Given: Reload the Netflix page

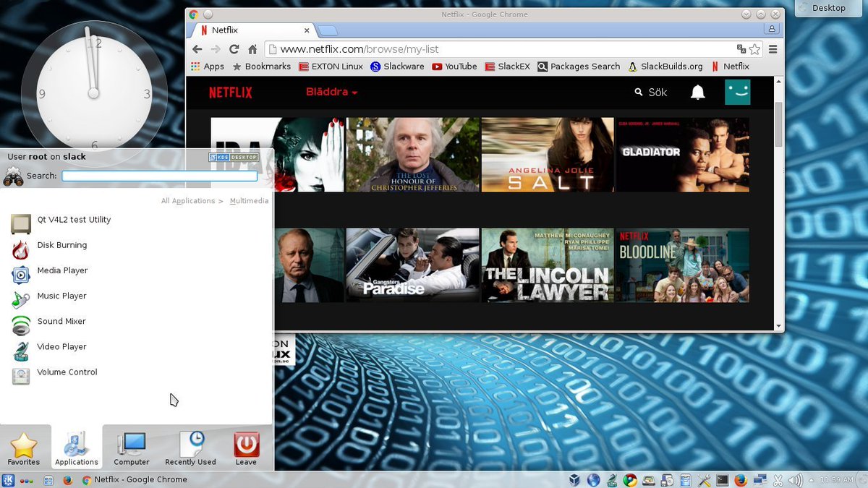Looking at the screenshot, I should click(x=234, y=49).
